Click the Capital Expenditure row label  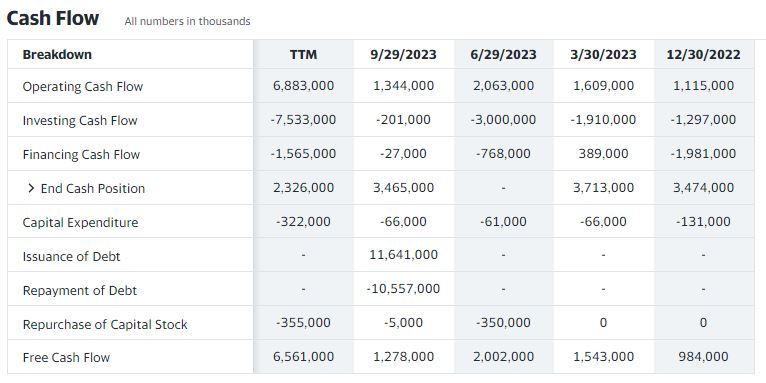[x=80, y=223]
